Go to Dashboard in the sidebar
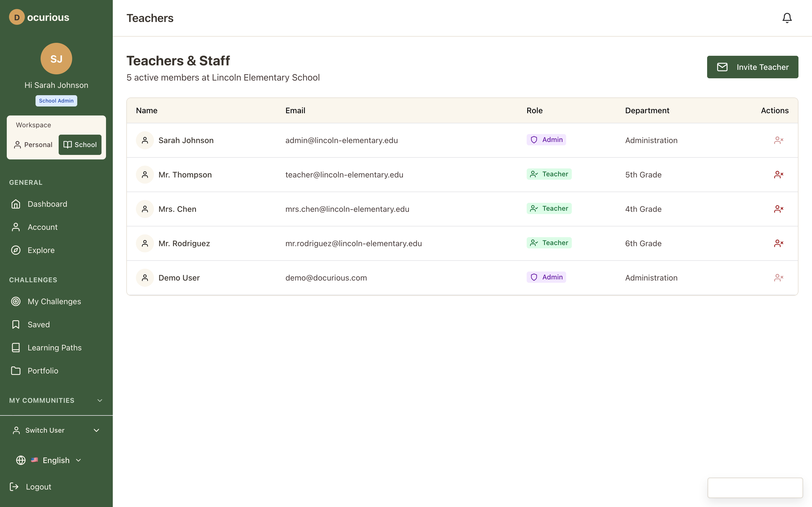 coord(47,204)
